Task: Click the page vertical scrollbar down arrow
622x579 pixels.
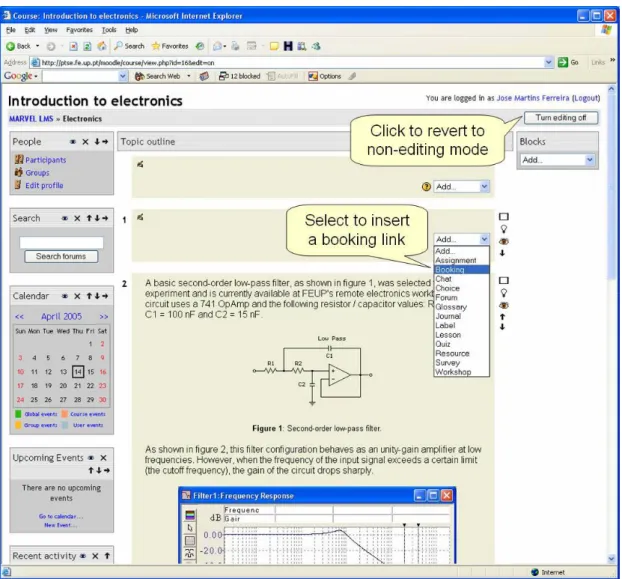Action: coord(611,559)
